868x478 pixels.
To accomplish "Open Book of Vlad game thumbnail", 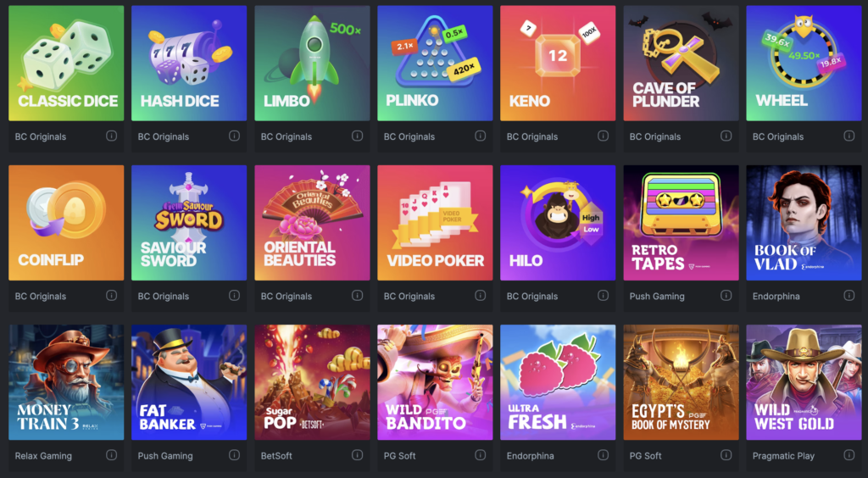I will 804,223.
